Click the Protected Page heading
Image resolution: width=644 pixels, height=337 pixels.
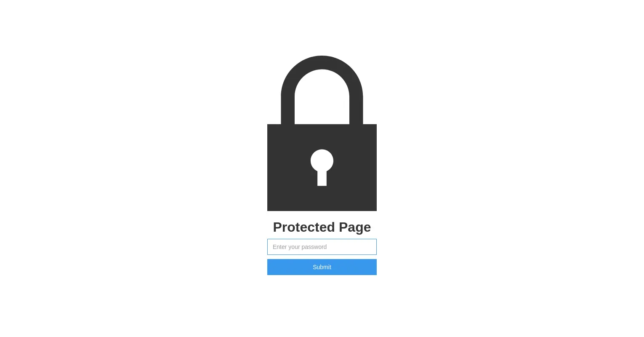point(322,227)
